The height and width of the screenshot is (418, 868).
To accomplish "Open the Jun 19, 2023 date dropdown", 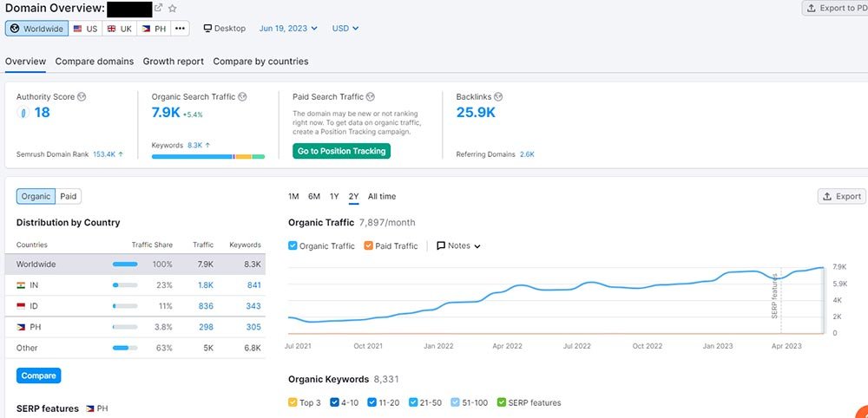I will click(x=288, y=29).
